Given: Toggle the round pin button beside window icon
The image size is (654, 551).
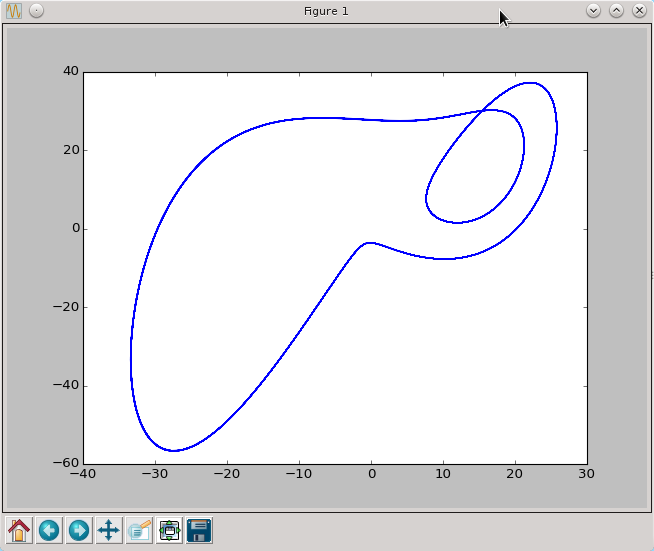Looking at the screenshot, I should (x=36, y=11).
